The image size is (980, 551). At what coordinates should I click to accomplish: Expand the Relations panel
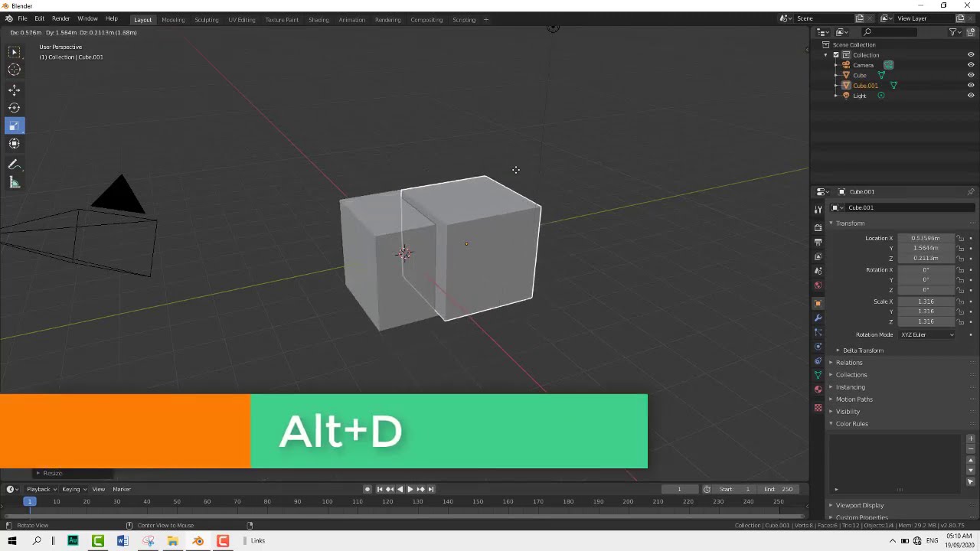(x=848, y=363)
